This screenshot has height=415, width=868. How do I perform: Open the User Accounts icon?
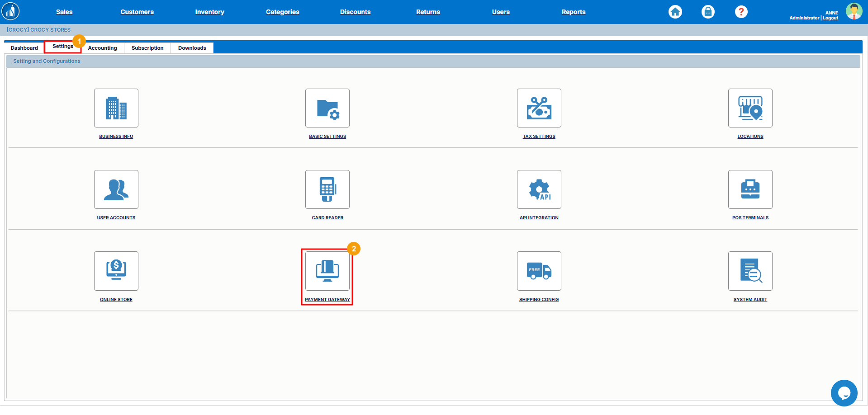pyautogui.click(x=116, y=189)
